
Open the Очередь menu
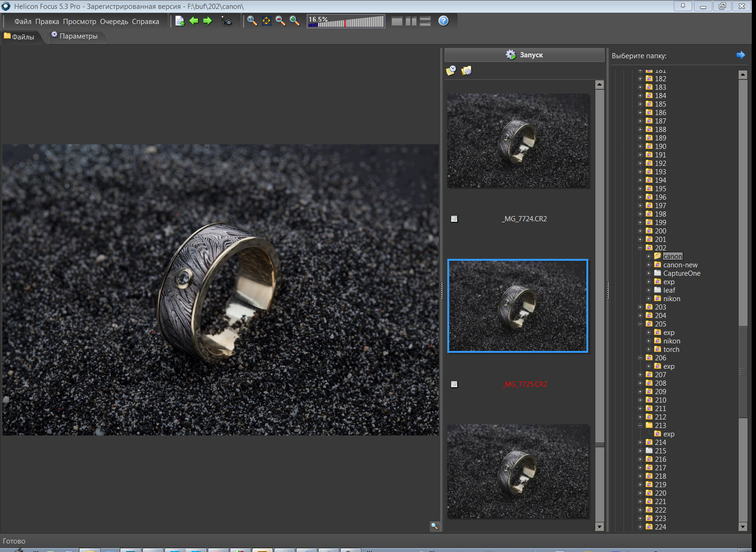tap(114, 22)
